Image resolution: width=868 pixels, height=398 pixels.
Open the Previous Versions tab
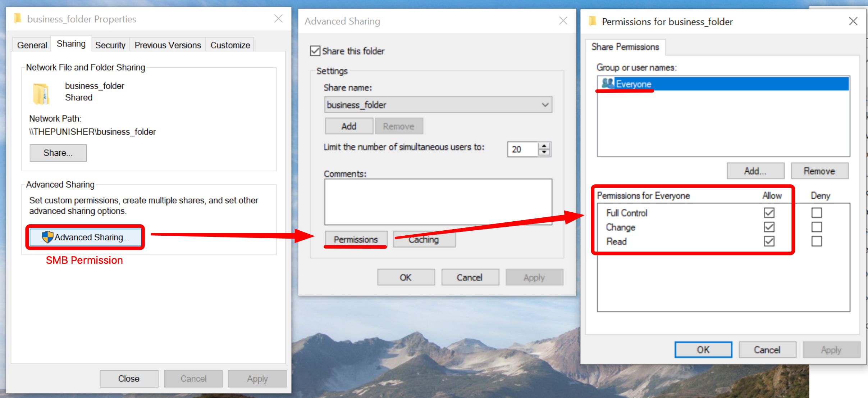click(168, 45)
